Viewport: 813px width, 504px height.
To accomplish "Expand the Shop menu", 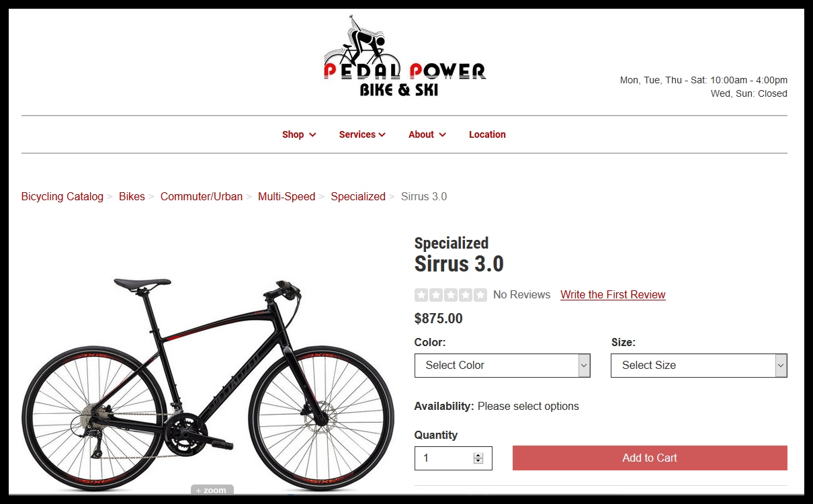I will [x=299, y=134].
